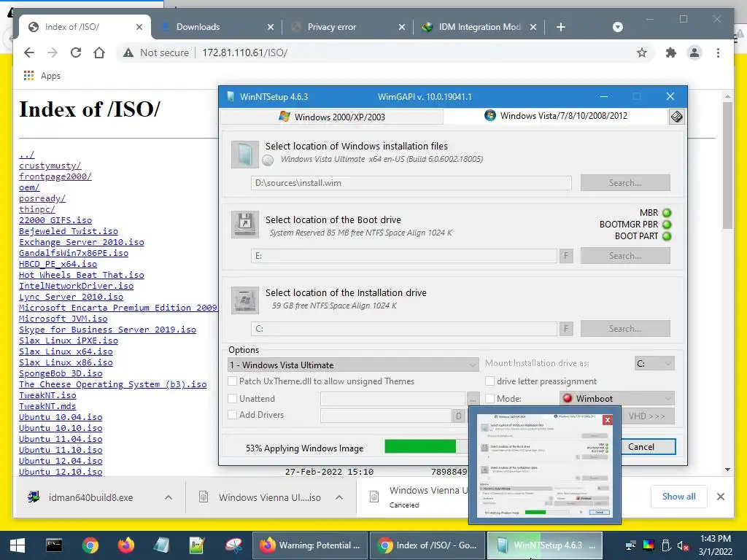Expand the Windows Vista Ultimate edition dropdown
The height and width of the screenshot is (560, 747).
pyautogui.click(x=353, y=365)
